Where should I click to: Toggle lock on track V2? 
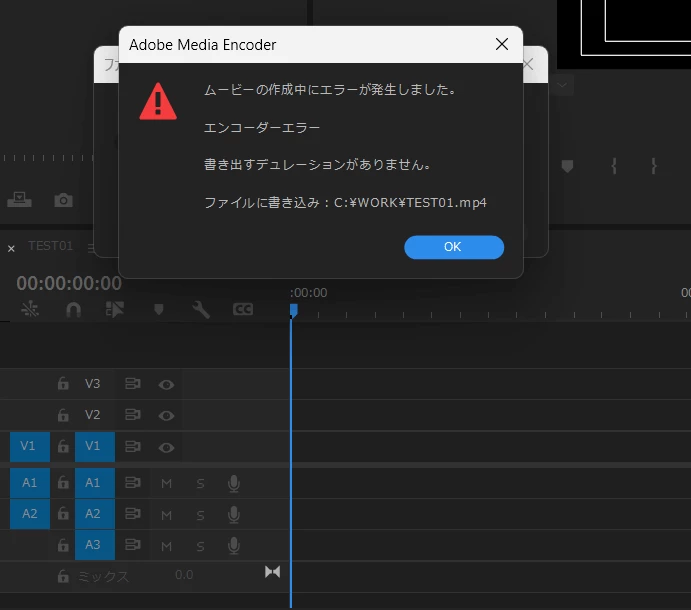pos(63,415)
